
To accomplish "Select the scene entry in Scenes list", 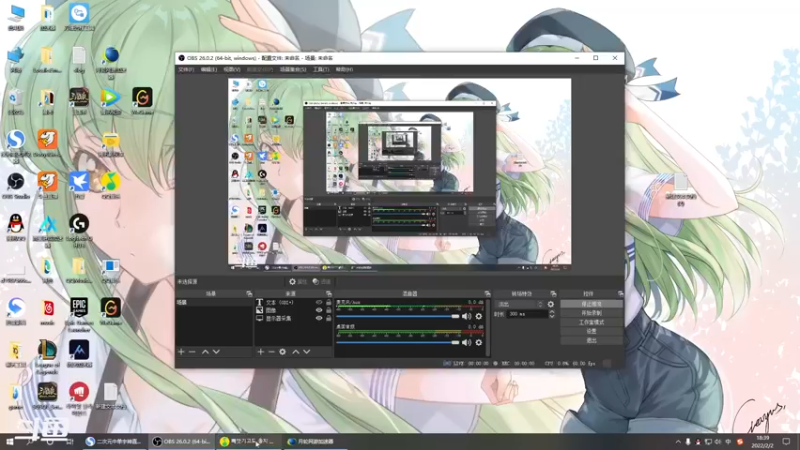I will pyautogui.click(x=214, y=303).
